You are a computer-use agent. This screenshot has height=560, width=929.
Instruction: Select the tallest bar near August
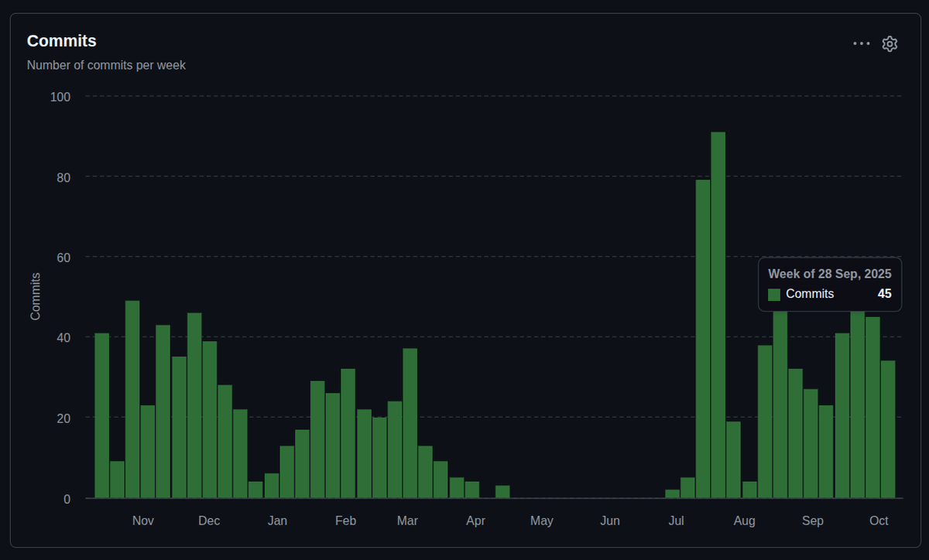(716, 309)
